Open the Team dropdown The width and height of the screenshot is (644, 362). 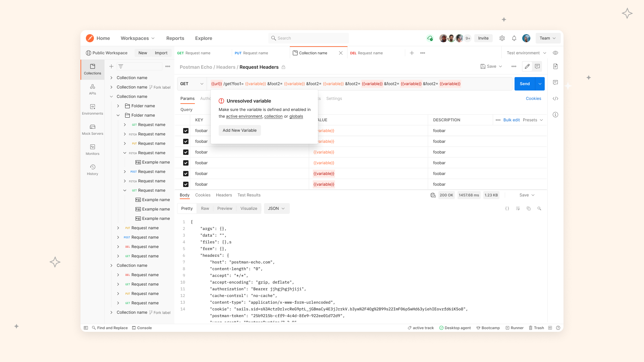[548, 38]
